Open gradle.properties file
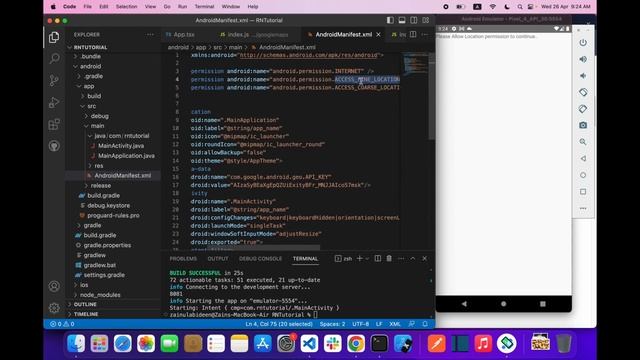This screenshot has height=360, width=640. point(107,245)
